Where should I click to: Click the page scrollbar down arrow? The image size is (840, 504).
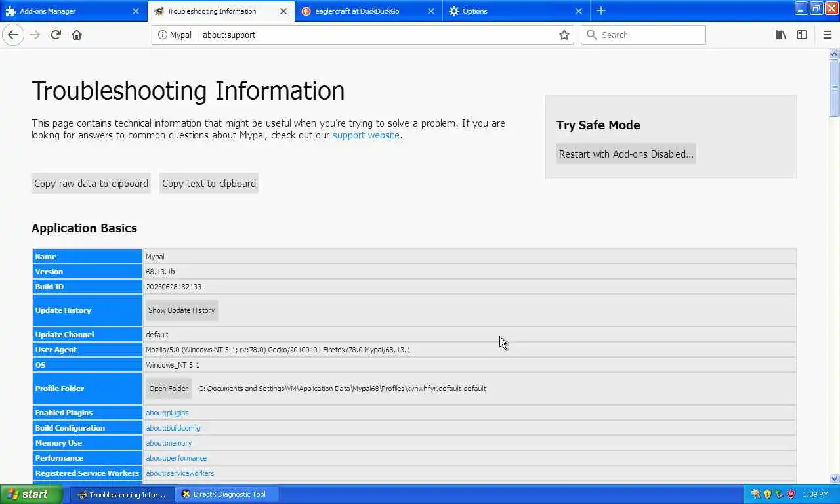(835, 479)
